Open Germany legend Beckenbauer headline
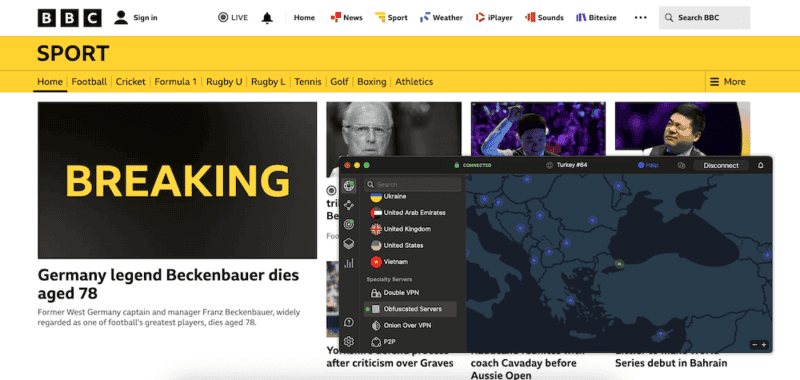The height and width of the screenshot is (380, 800). [x=168, y=284]
